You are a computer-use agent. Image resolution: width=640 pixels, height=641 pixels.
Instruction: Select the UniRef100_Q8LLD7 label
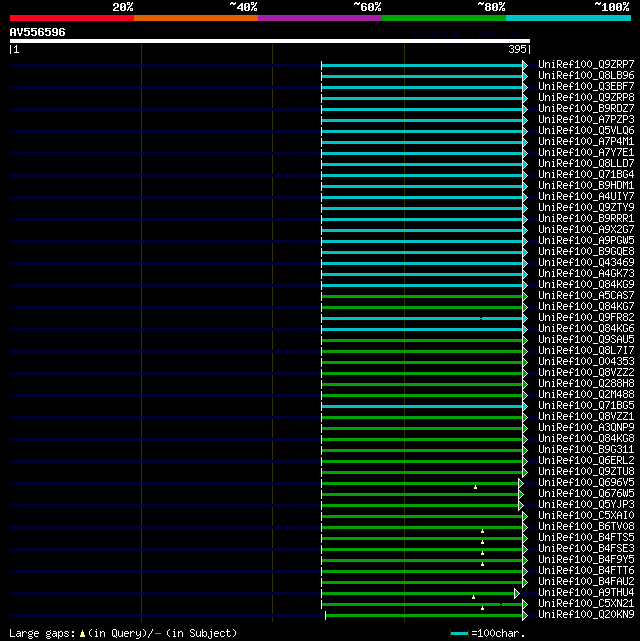[x=586, y=164]
